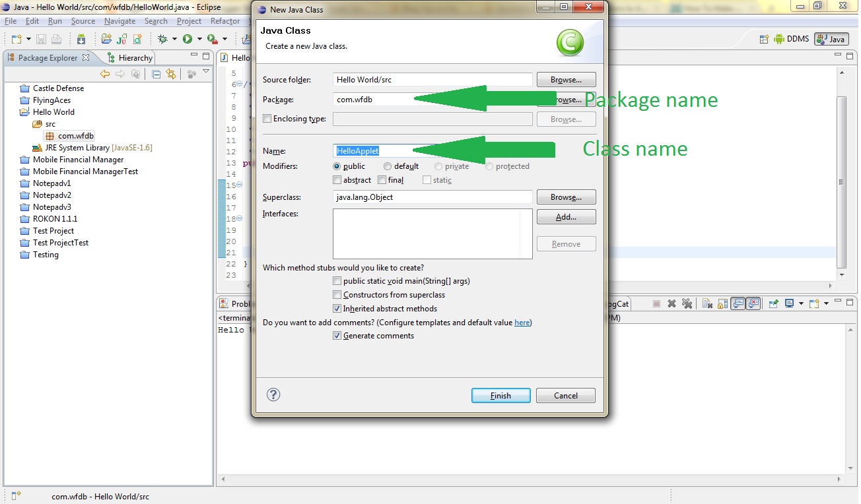This screenshot has width=861, height=504.
Task: Open the Run dropdown arrow
Action: pyautogui.click(x=199, y=39)
